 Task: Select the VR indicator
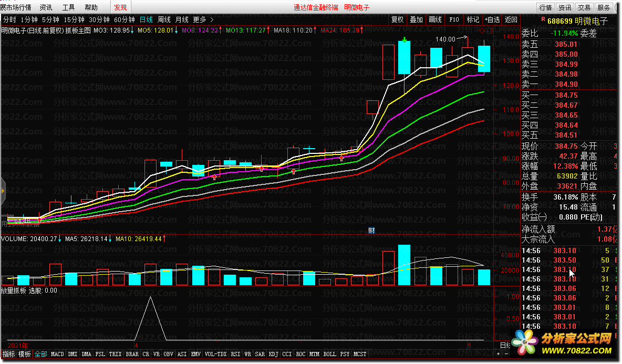(156, 354)
